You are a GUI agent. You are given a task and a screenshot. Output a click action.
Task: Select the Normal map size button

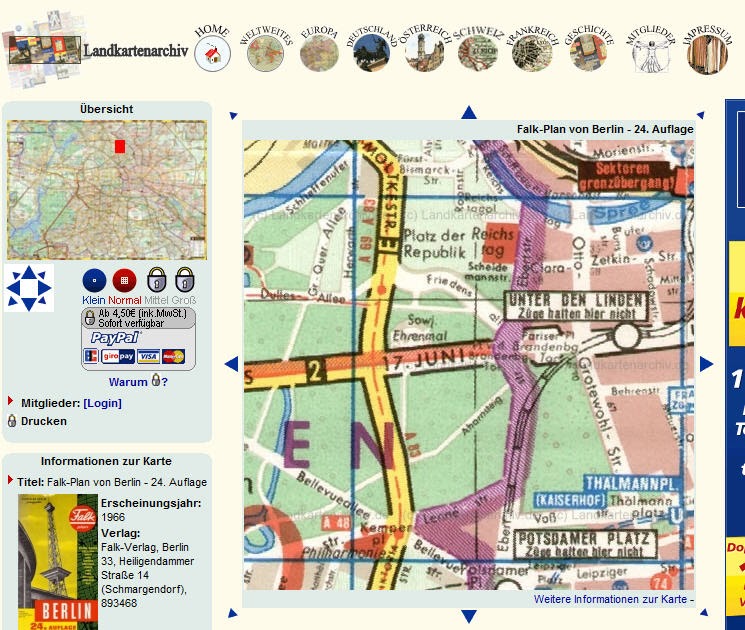[x=124, y=281]
